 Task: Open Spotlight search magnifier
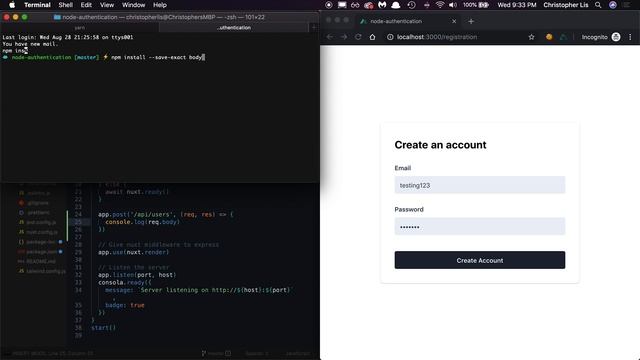coord(598,5)
